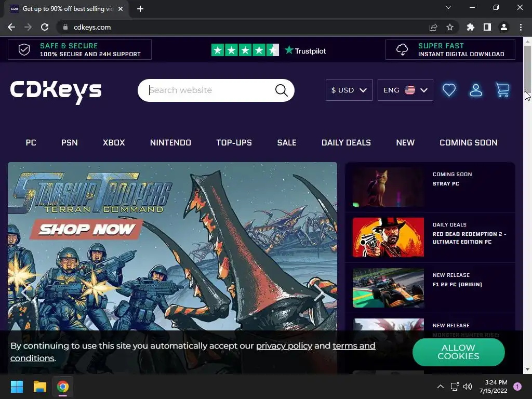Show hidden tray icons chevron
The width and height of the screenshot is (532, 399).
coord(441,387)
